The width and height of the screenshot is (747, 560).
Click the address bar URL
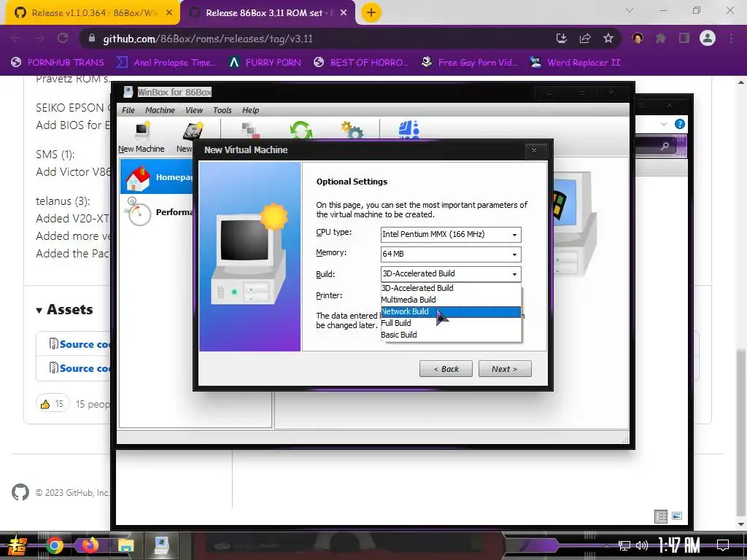(x=208, y=39)
